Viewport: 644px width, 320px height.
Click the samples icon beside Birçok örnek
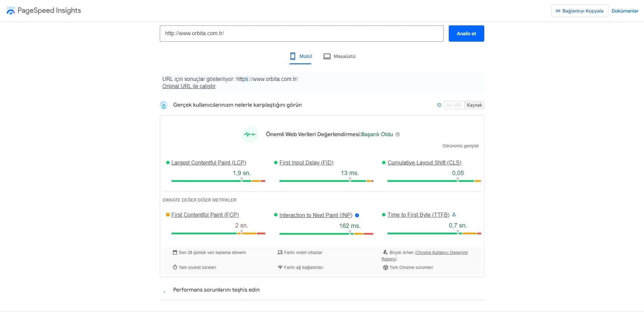[x=385, y=252]
